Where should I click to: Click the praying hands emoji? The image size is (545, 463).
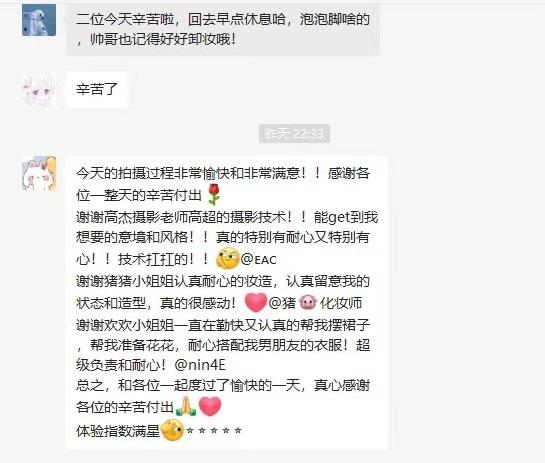[x=186, y=406]
